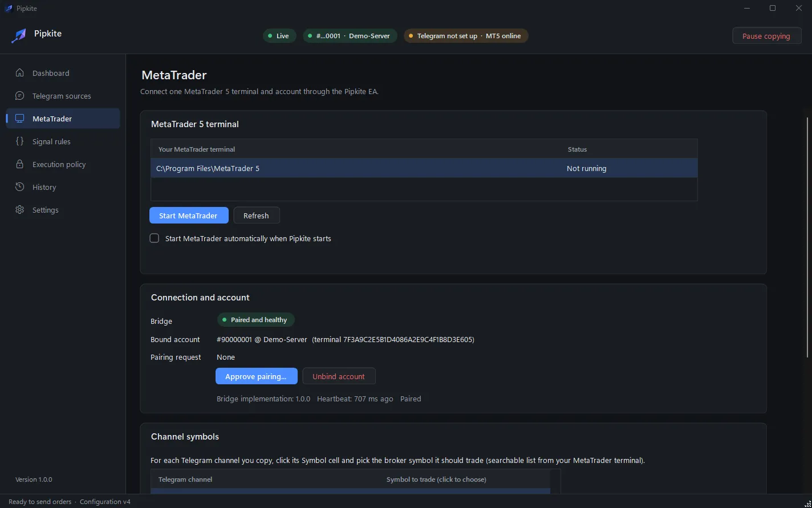Open the History page
The height and width of the screenshot is (508, 812).
click(x=63, y=187)
